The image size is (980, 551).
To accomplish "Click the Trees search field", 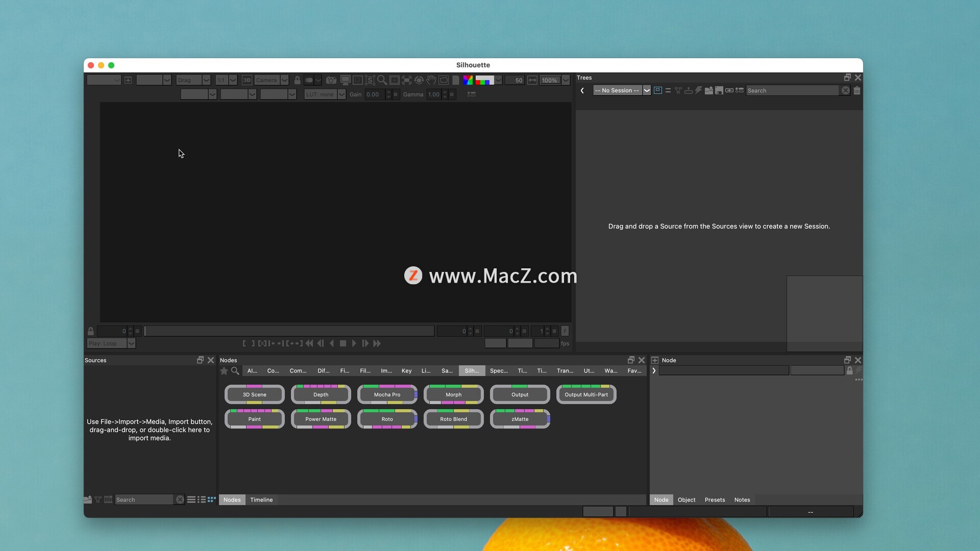I will (x=792, y=90).
